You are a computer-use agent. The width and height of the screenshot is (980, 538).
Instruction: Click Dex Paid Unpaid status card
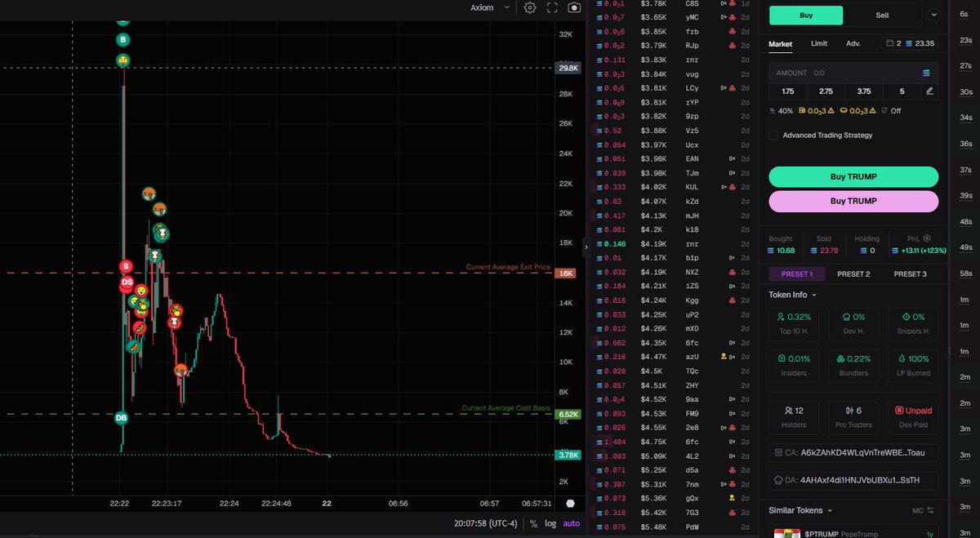(914, 416)
